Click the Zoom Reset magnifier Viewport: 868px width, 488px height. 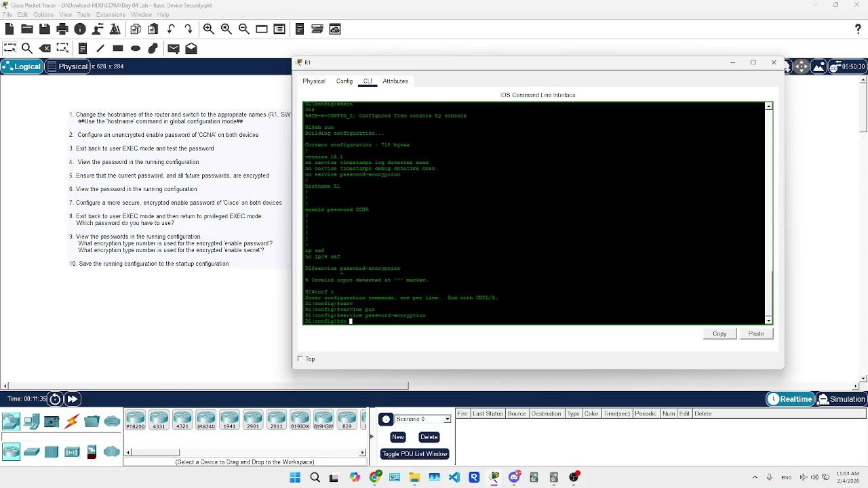pyautogui.click(x=226, y=29)
